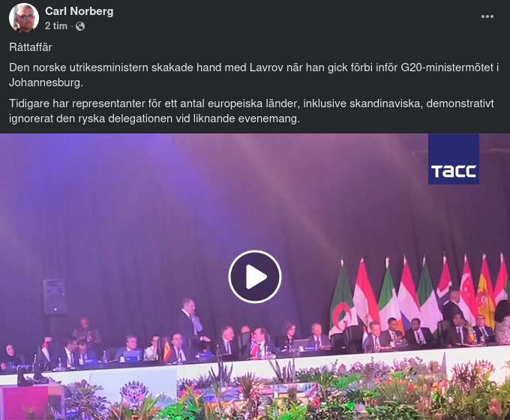
Task: Click the protea flower emblem on podium
Action: (x=134, y=393)
